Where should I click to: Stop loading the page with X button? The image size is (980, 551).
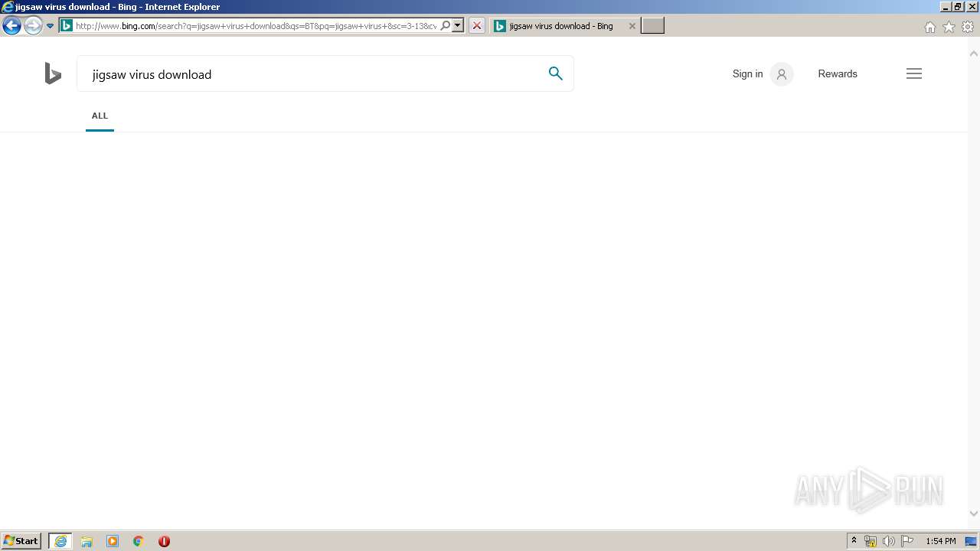click(x=476, y=26)
